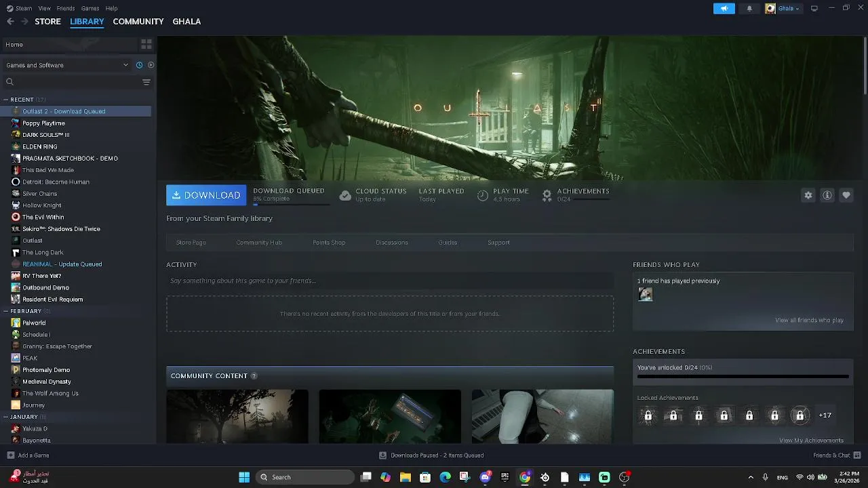This screenshot has height=488, width=868.
Task: Open the game settings gear button
Action: [x=808, y=195]
